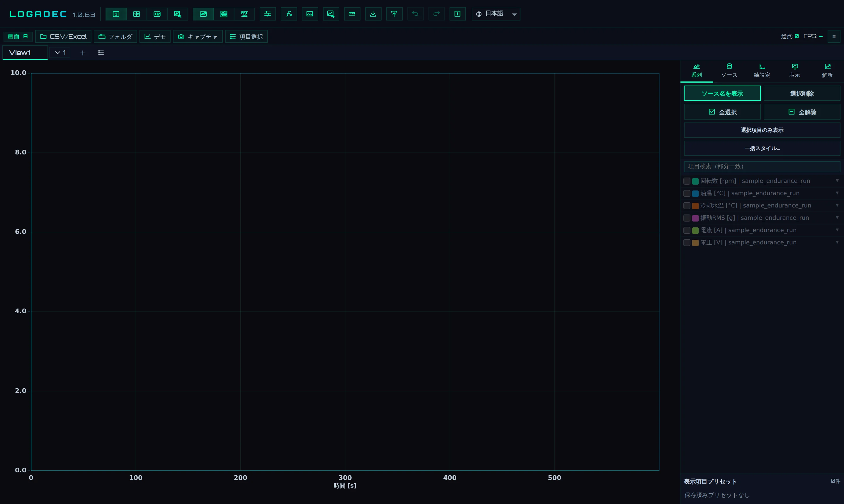Expand the 油温 [°C] row arrow
844x504 pixels.
point(837,193)
